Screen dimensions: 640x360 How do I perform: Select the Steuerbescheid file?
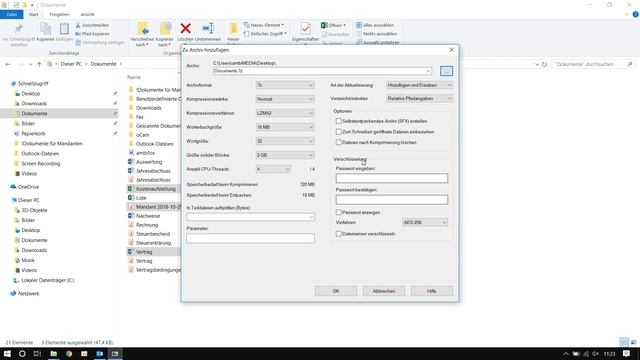point(153,234)
